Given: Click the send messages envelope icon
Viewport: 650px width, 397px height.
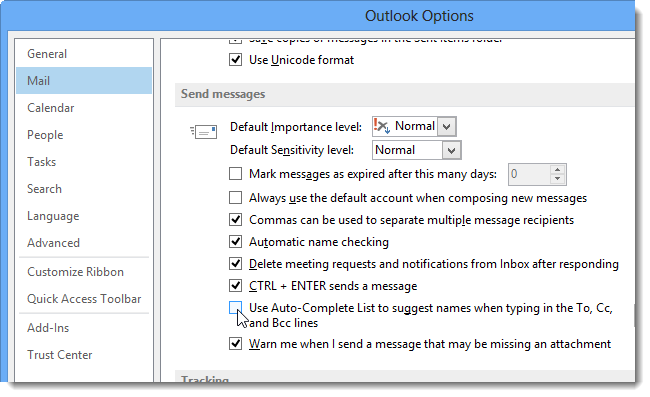Looking at the screenshot, I should (203, 132).
